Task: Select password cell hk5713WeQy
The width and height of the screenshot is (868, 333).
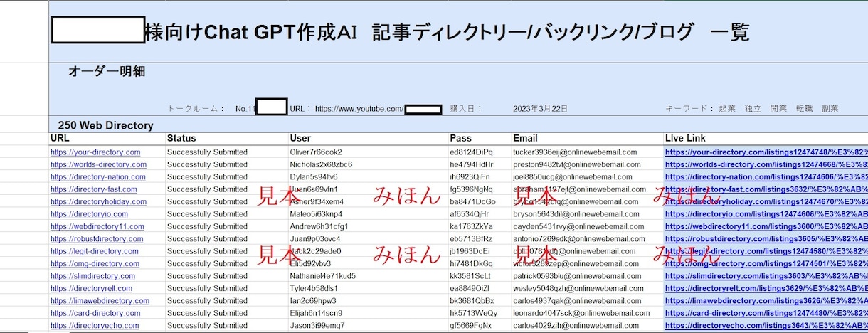Action: pyautogui.click(x=474, y=313)
